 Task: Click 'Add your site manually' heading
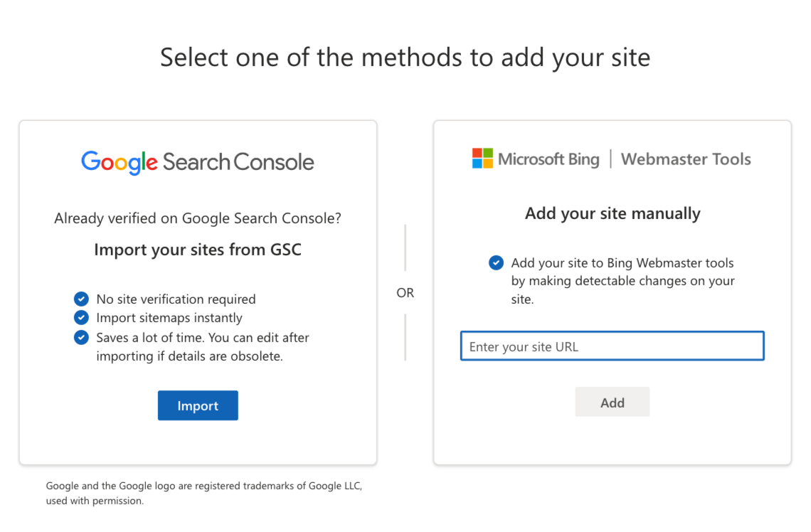pos(612,213)
